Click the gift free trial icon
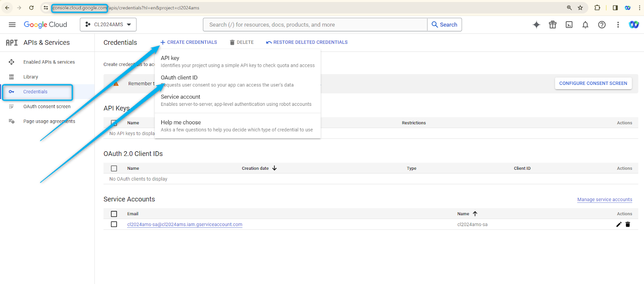Image resolution: width=644 pixels, height=284 pixels. [x=553, y=25]
